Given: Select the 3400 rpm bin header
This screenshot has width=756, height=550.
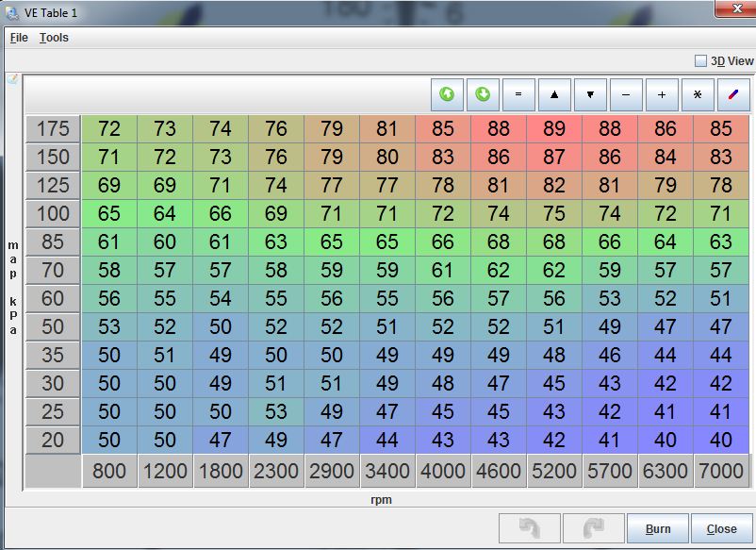Looking at the screenshot, I should pyautogui.click(x=387, y=471).
